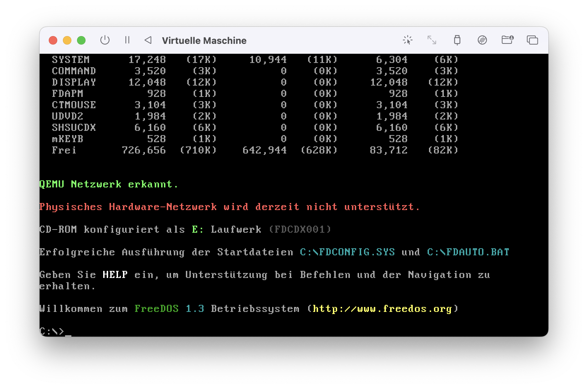The height and width of the screenshot is (389, 588).
Task: Click the resize display arrows icon
Action: (432, 40)
